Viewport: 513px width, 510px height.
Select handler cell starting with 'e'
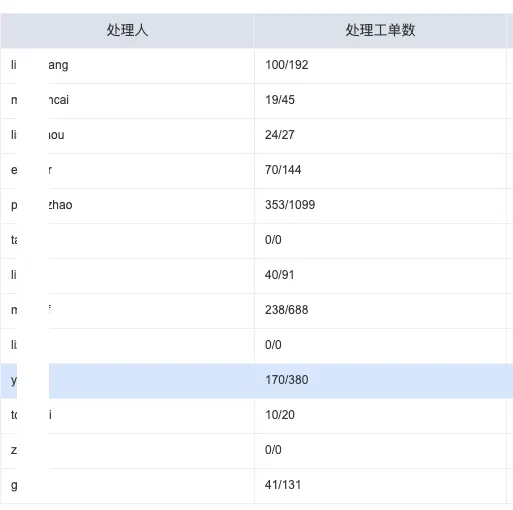pos(127,171)
